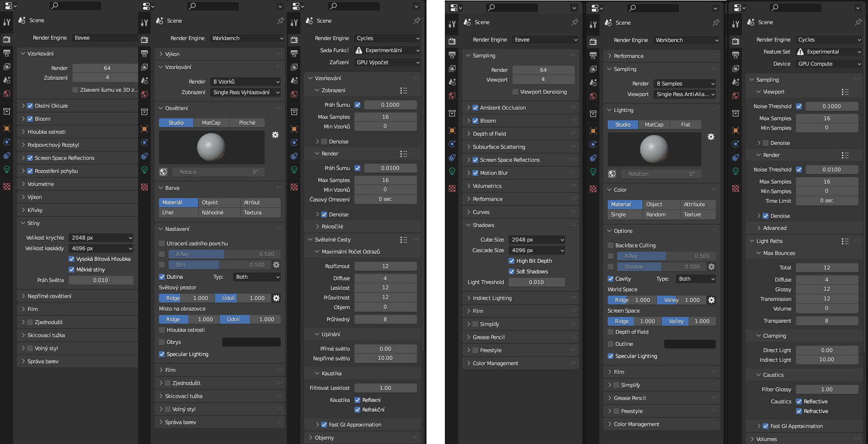Open Texture properties checker icon in English Eevee sidebar

(x=452, y=188)
